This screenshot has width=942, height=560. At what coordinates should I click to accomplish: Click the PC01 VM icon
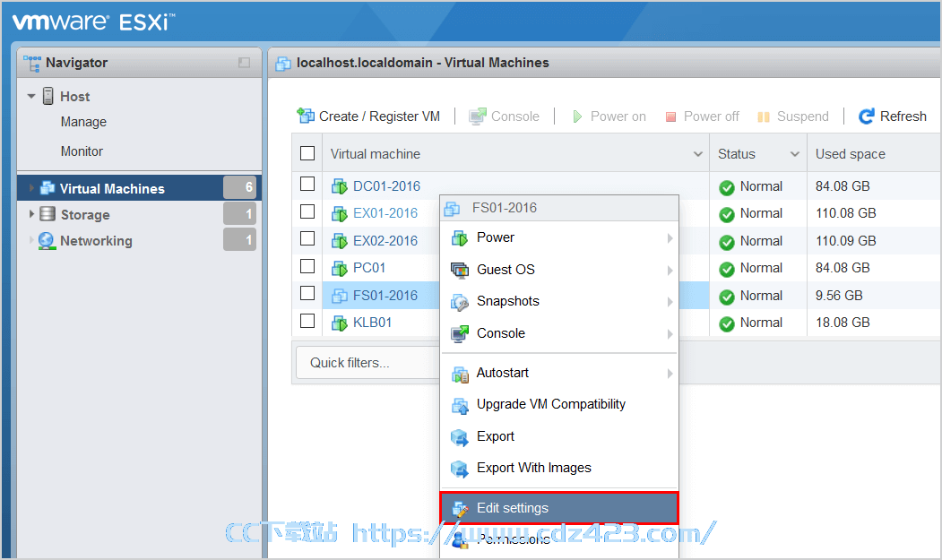pyautogui.click(x=340, y=268)
